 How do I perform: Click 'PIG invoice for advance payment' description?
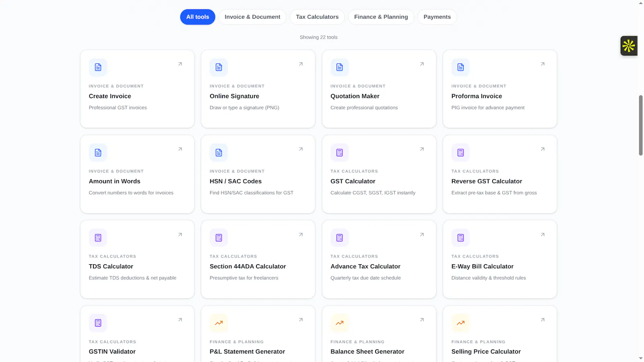488,108
